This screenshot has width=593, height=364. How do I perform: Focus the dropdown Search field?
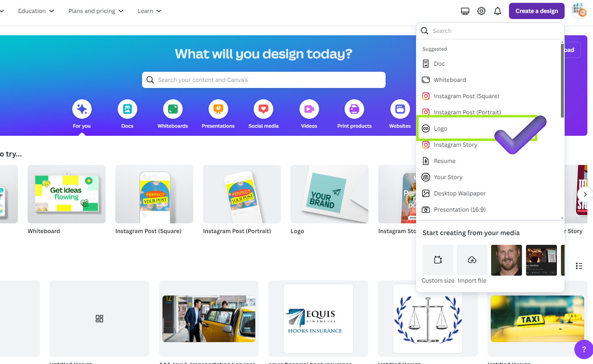[490, 31]
